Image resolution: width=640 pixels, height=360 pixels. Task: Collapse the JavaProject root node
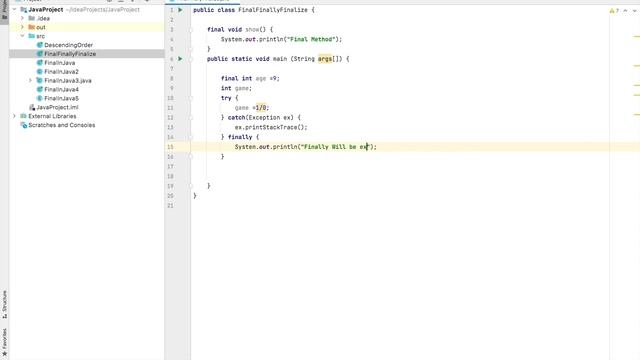pos(15,9)
